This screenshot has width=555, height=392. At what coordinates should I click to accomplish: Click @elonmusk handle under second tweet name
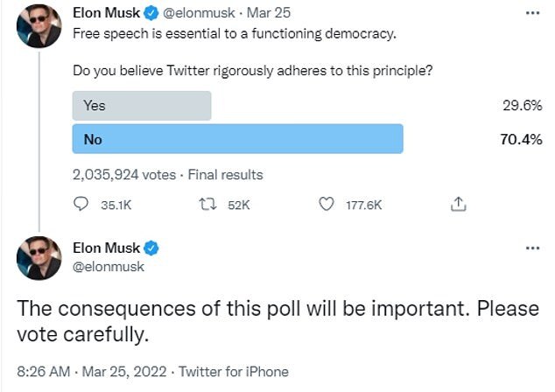click(109, 266)
